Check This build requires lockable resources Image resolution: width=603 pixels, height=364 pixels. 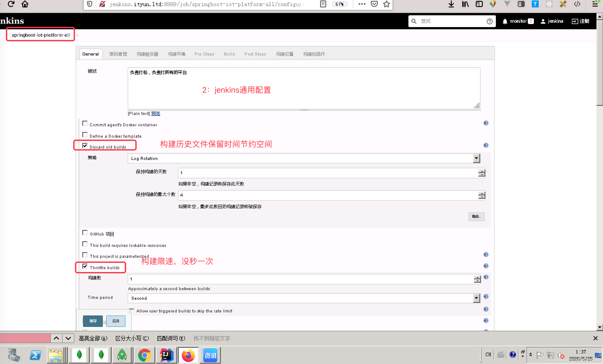(85, 244)
